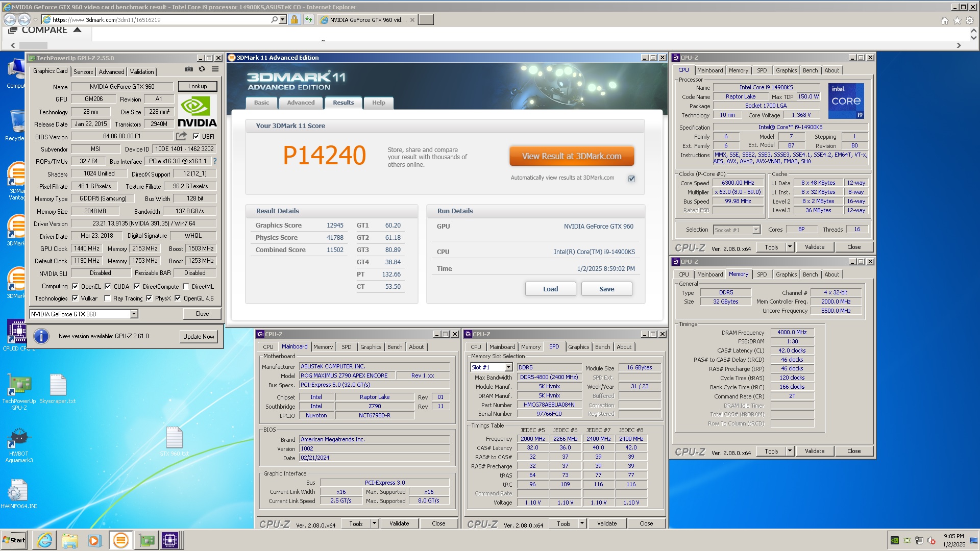Image resolution: width=980 pixels, height=551 pixels.
Task: Toggle the DirectML checkbox
Action: [186, 286]
